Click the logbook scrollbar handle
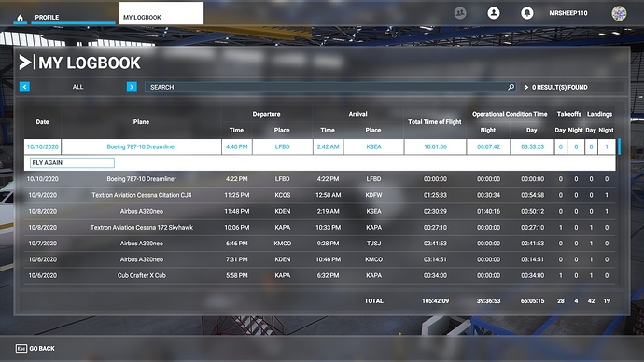 click(x=619, y=146)
